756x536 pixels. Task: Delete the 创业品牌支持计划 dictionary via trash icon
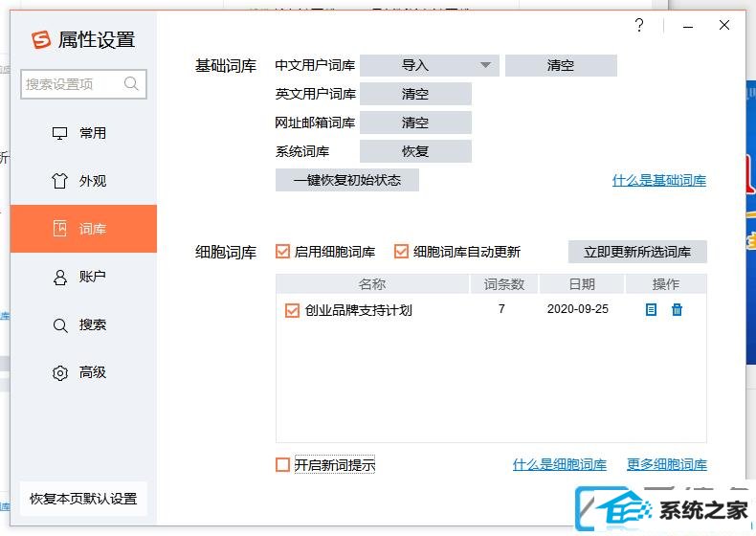click(677, 310)
